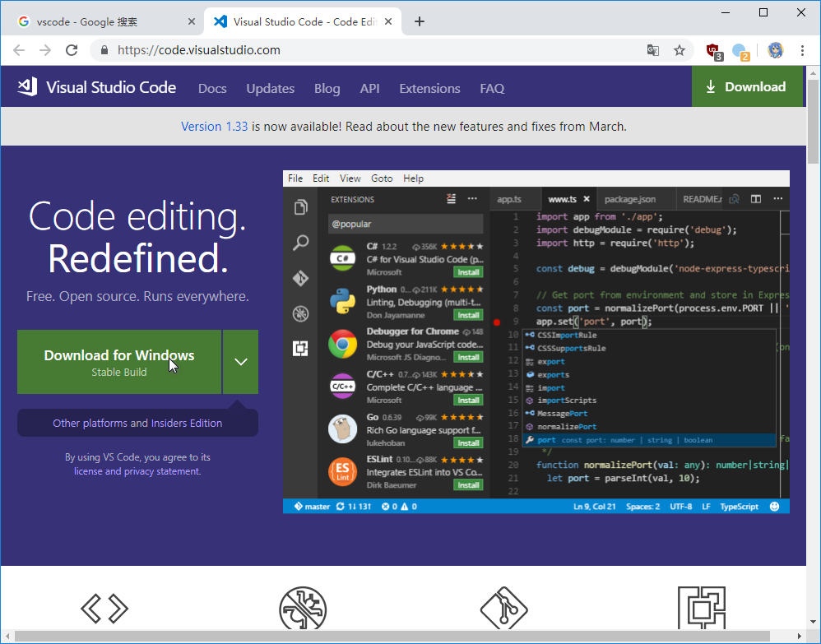Image resolution: width=821 pixels, height=644 pixels.
Task: Click the address bar URL field
Action: click(367, 50)
